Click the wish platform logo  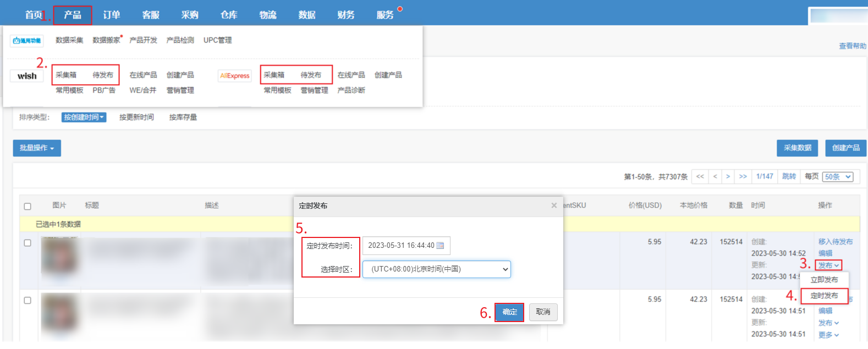[26, 76]
